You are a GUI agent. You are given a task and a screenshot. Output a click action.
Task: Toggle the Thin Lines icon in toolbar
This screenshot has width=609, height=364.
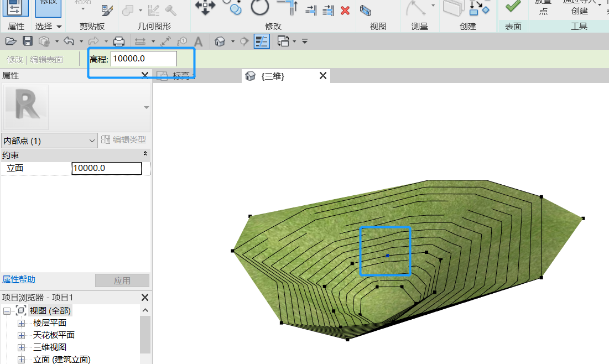(x=262, y=41)
